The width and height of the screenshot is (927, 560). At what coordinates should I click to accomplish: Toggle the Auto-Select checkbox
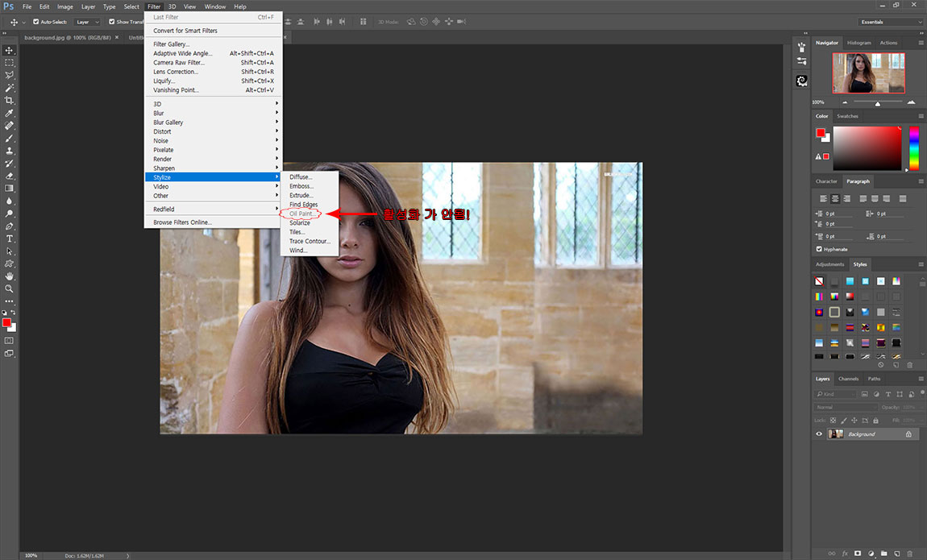(36, 22)
